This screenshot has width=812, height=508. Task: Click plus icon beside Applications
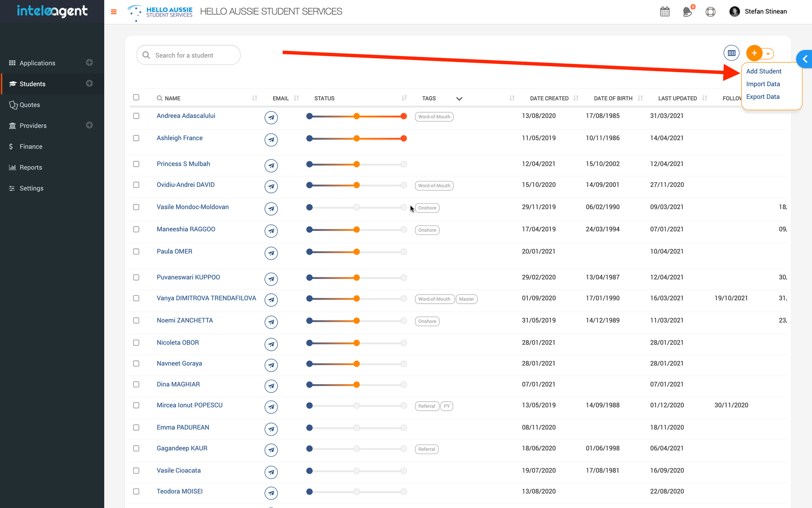[90, 63]
